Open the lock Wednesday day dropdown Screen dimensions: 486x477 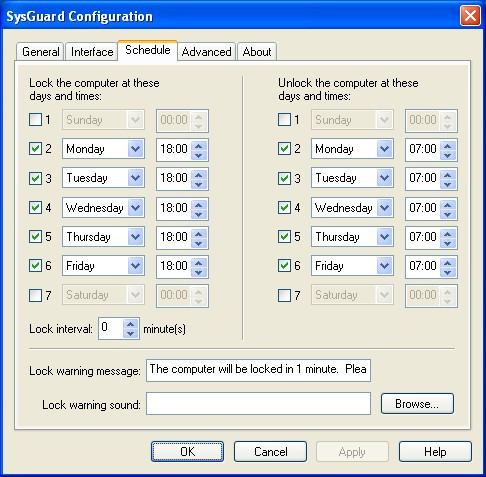click(x=135, y=208)
